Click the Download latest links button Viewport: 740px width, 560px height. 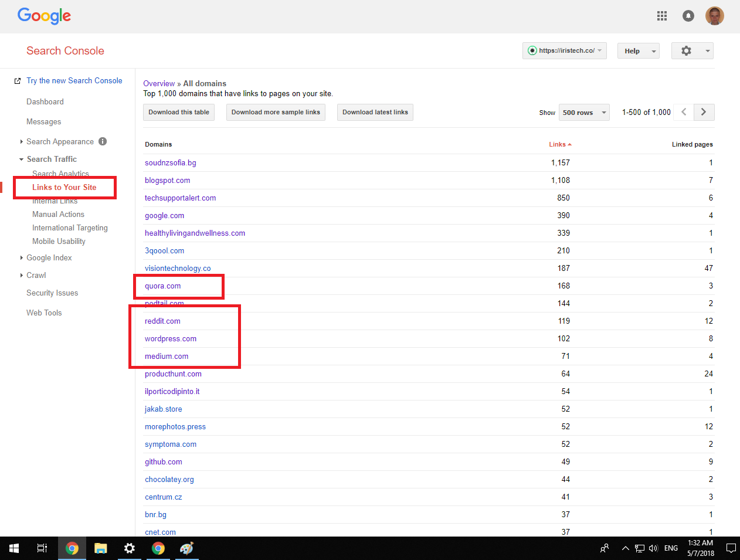click(375, 112)
